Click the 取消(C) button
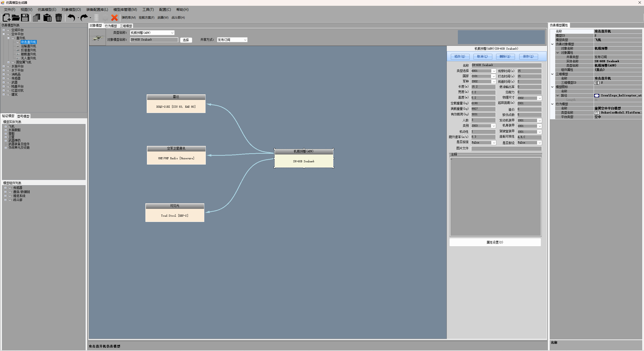 [x=482, y=57]
